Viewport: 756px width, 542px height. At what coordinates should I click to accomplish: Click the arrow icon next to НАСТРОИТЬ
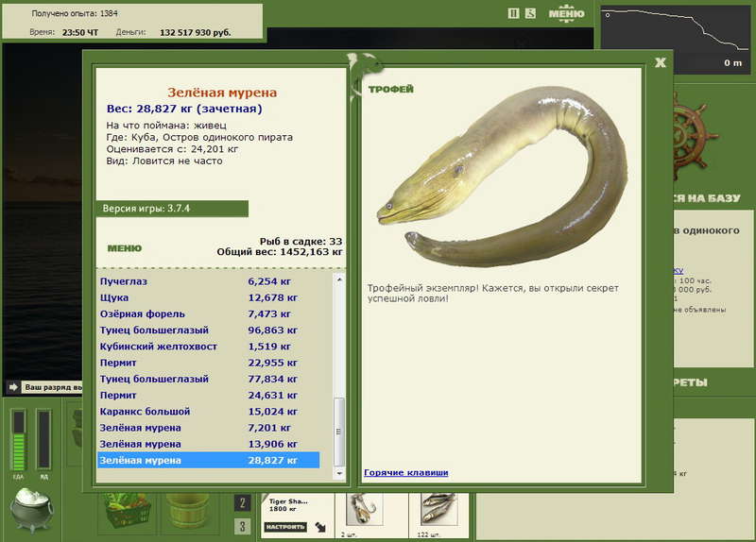[x=320, y=527]
